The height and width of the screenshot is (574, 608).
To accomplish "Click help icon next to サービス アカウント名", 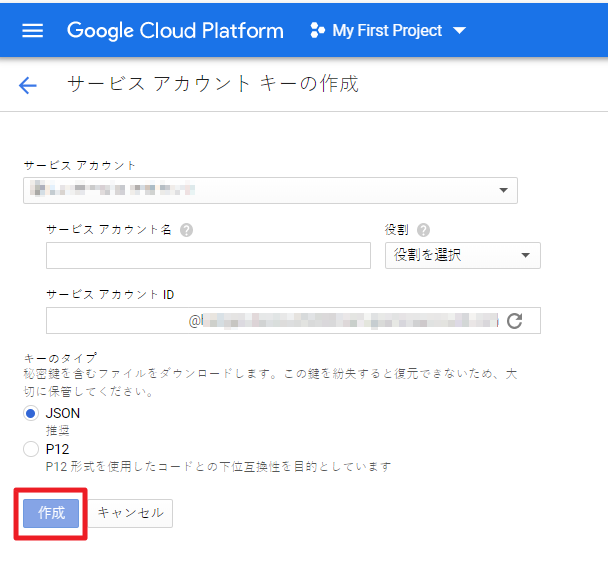I will pyautogui.click(x=186, y=229).
